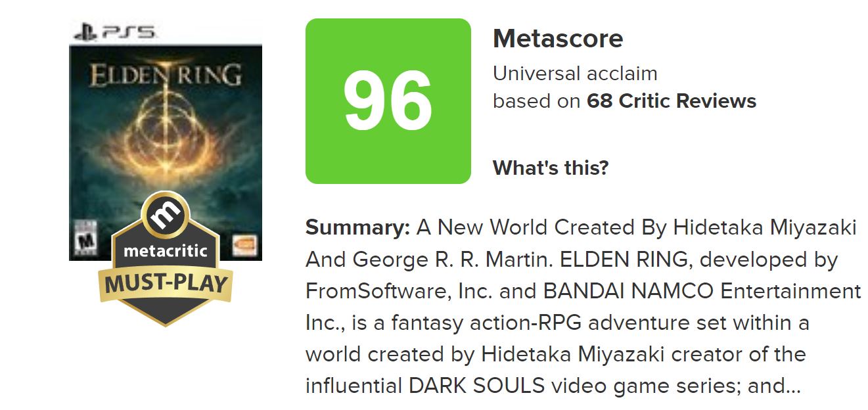Image resolution: width=868 pixels, height=410 pixels.
Task: Click the PS5 platform logo
Action: [x=115, y=31]
